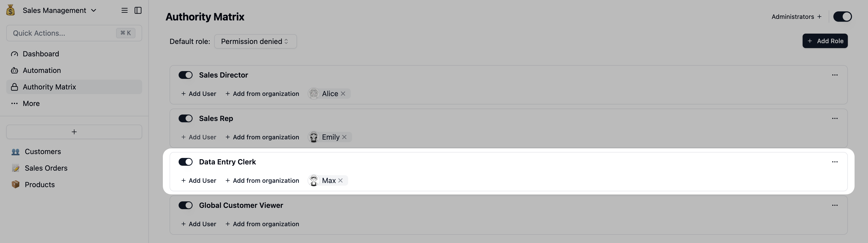Open options menu for Global Customer Viewer role
The height and width of the screenshot is (243, 868).
[x=835, y=205]
